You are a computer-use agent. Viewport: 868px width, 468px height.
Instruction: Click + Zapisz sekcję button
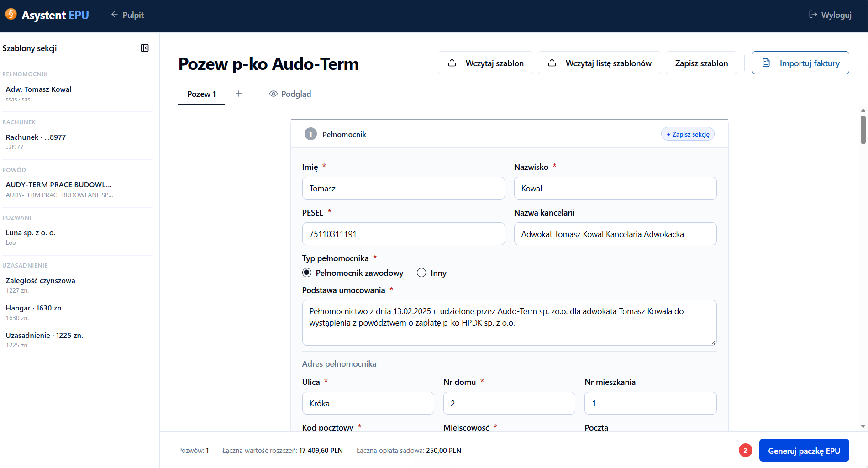[688, 134]
